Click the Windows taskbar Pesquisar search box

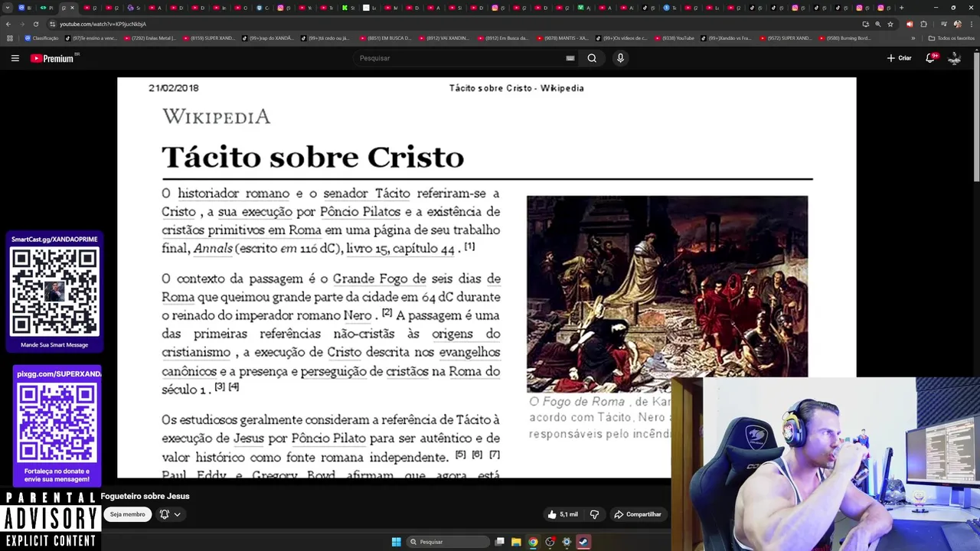pyautogui.click(x=448, y=542)
